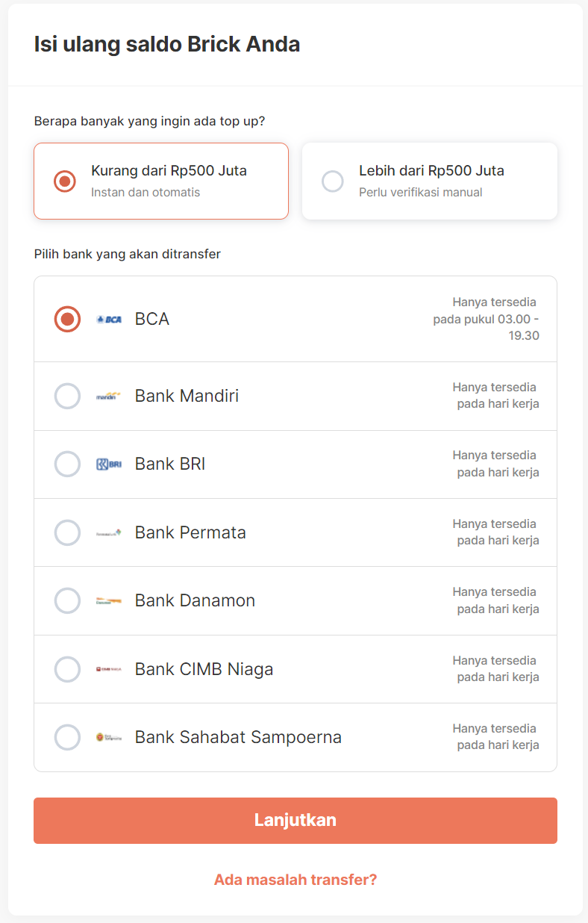Click the Bank Danamon logo icon
This screenshot has width=588, height=923.
[109, 601]
